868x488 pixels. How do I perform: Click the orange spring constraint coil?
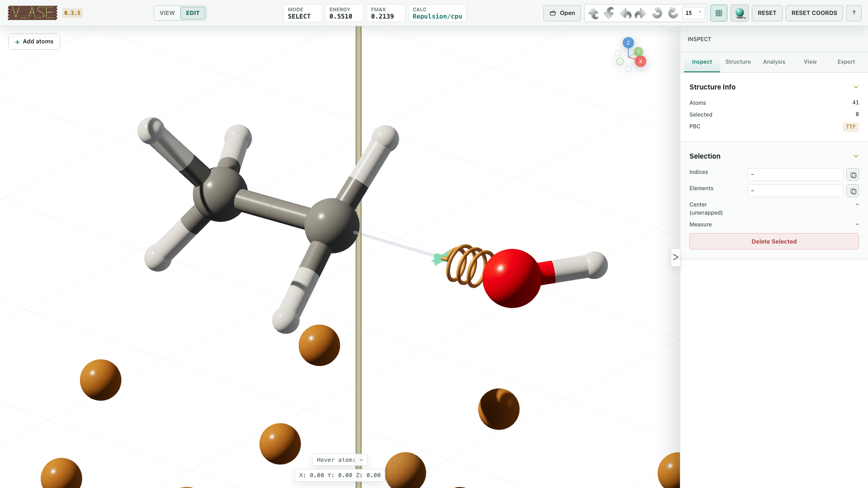point(468,266)
